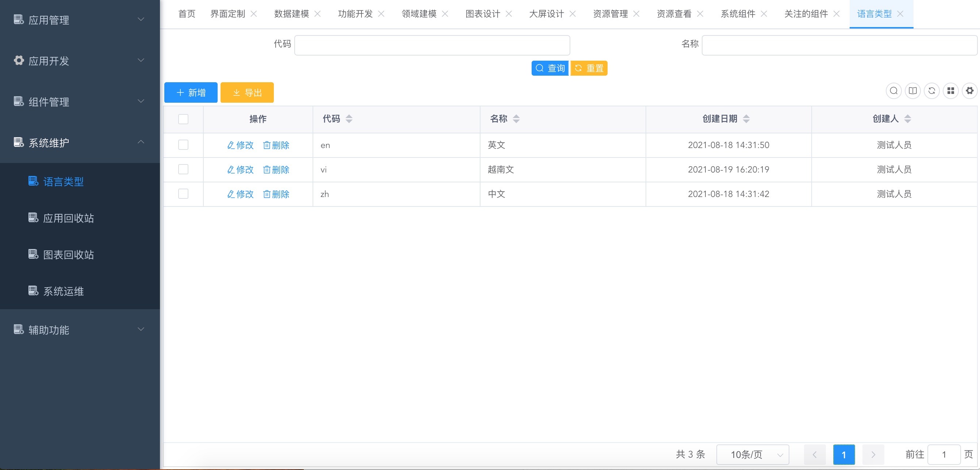Close the 领域建模 tab
Screen dimensions: 980x470
(445, 14)
